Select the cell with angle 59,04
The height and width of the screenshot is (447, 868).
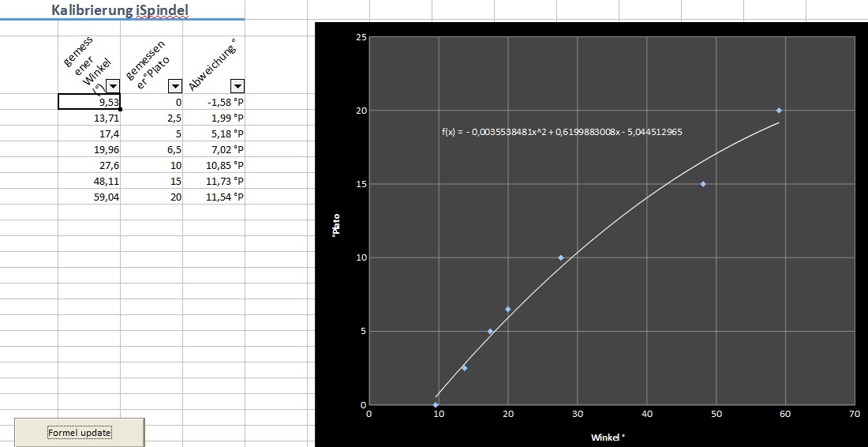89,197
